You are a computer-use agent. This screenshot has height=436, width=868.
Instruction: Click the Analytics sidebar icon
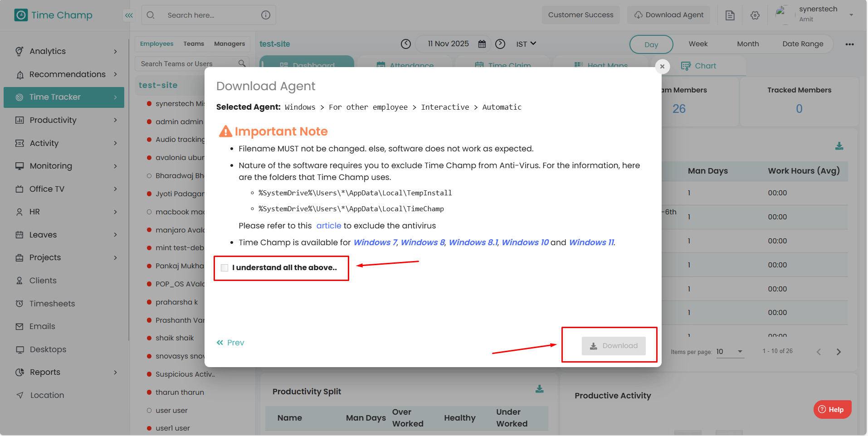click(19, 51)
